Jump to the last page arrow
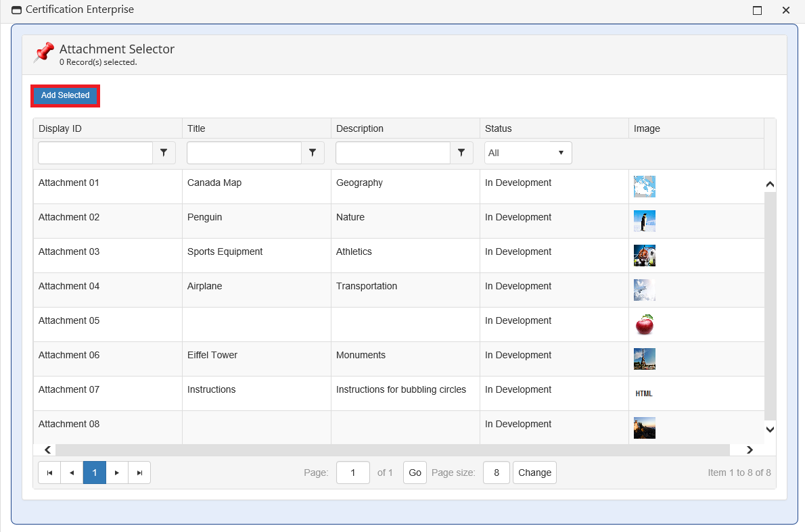This screenshot has width=805, height=532. (139, 473)
